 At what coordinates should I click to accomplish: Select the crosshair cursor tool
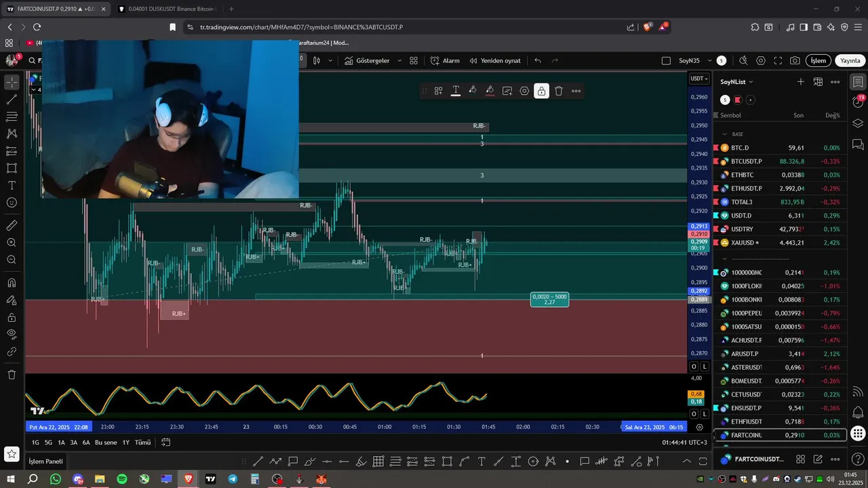click(x=12, y=82)
